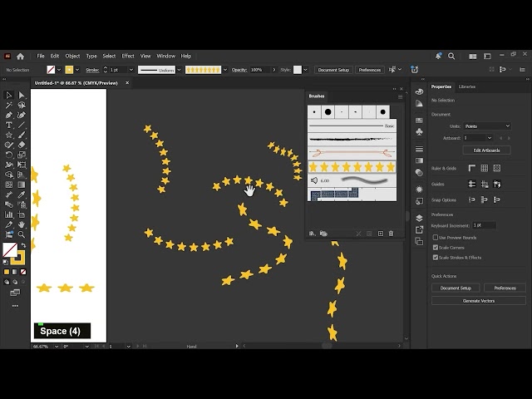
Task: Click the Home icon
Action: [20, 57]
